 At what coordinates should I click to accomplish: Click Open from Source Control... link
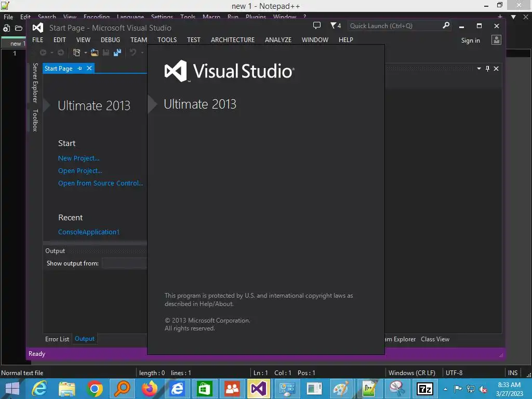coord(100,183)
